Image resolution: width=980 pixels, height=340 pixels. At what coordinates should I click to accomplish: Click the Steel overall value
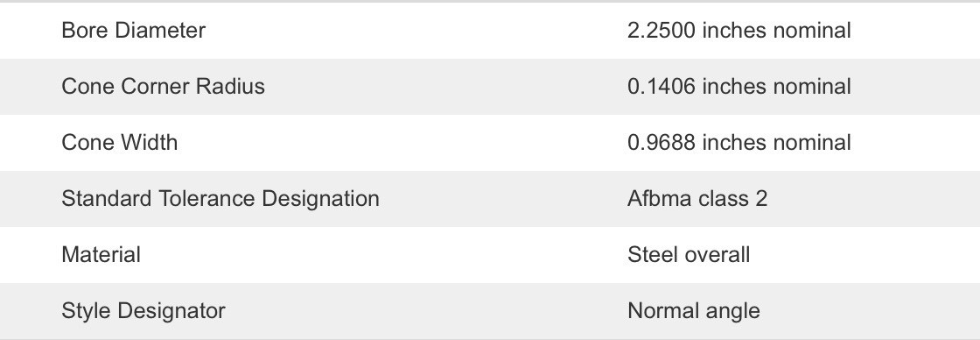pyautogui.click(x=688, y=255)
